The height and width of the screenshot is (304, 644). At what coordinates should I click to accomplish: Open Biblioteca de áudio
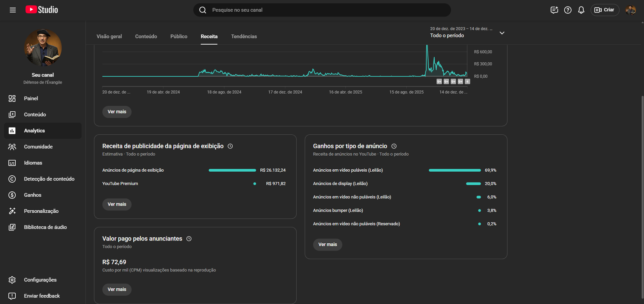43,227
